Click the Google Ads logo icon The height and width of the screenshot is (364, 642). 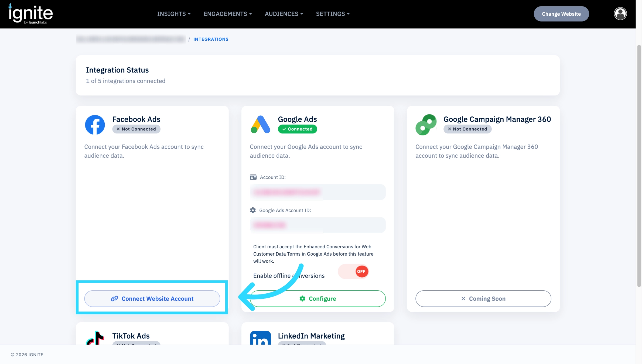(x=260, y=125)
